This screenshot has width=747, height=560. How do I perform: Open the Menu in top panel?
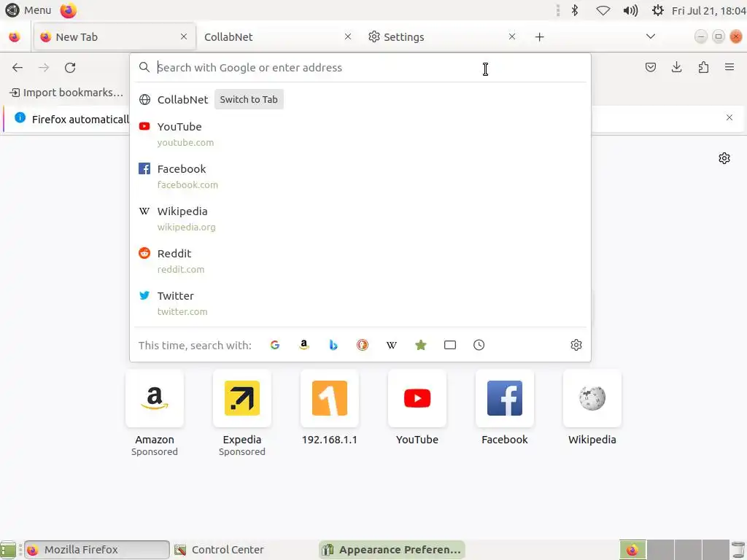[x=28, y=10]
